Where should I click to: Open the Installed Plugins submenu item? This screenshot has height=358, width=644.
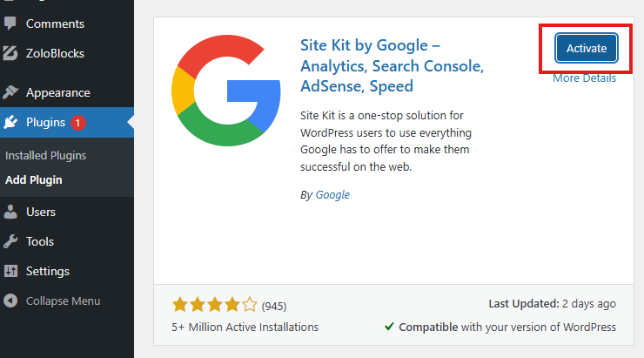point(45,156)
